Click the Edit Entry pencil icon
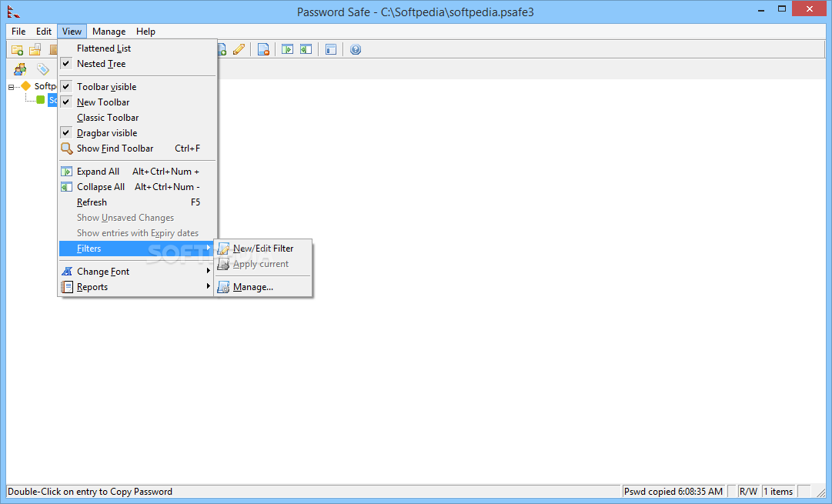The image size is (832, 504). point(239,50)
